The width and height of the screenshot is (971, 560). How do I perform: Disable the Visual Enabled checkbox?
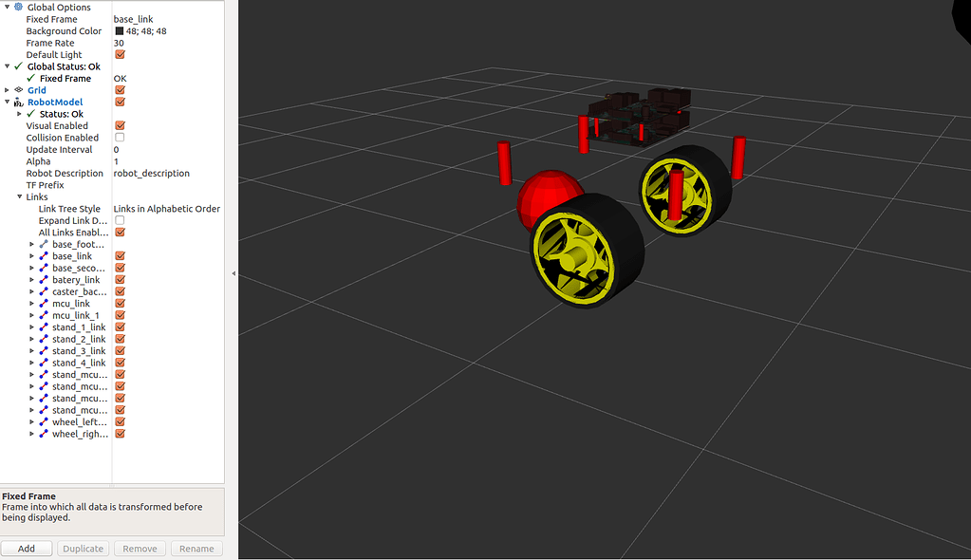(x=118, y=125)
